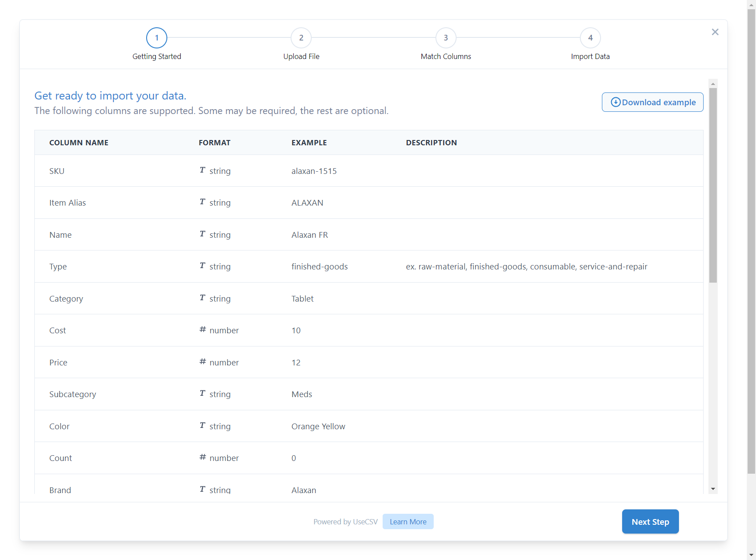756x560 pixels.
Task: Click the example value Meds
Action: [302, 394]
